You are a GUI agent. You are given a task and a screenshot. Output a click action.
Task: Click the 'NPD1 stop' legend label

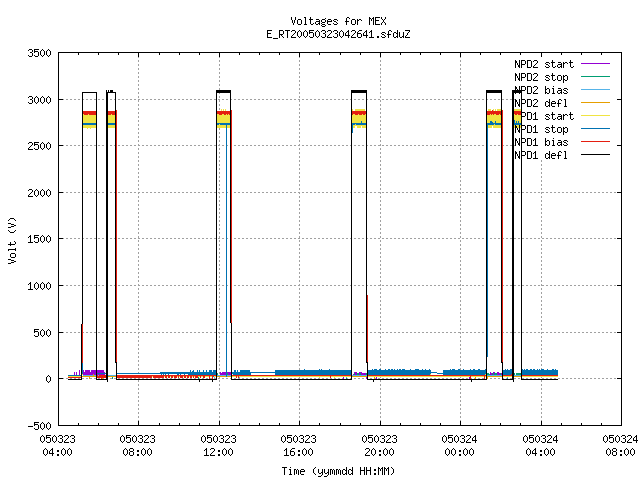coord(541,129)
